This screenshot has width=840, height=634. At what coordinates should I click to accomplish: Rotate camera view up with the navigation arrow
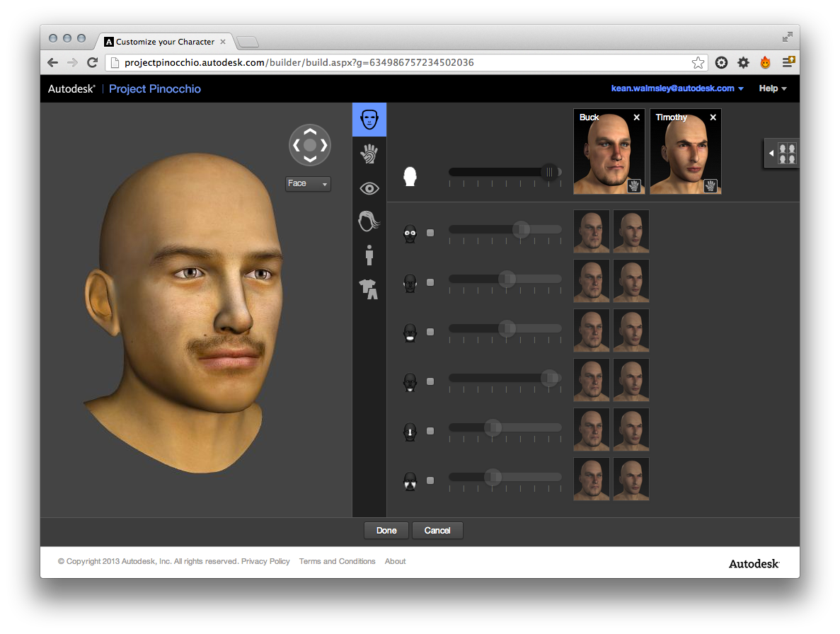310,131
